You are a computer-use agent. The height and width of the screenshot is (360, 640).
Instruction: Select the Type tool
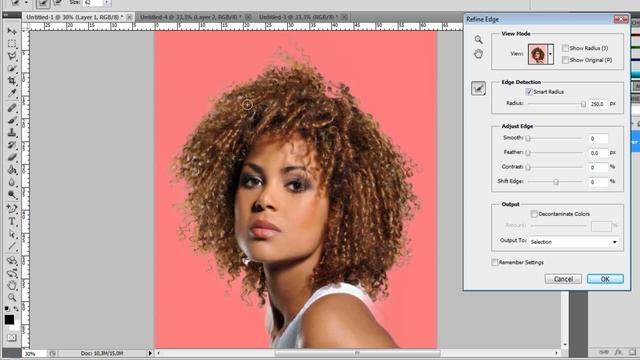point(12,222)
